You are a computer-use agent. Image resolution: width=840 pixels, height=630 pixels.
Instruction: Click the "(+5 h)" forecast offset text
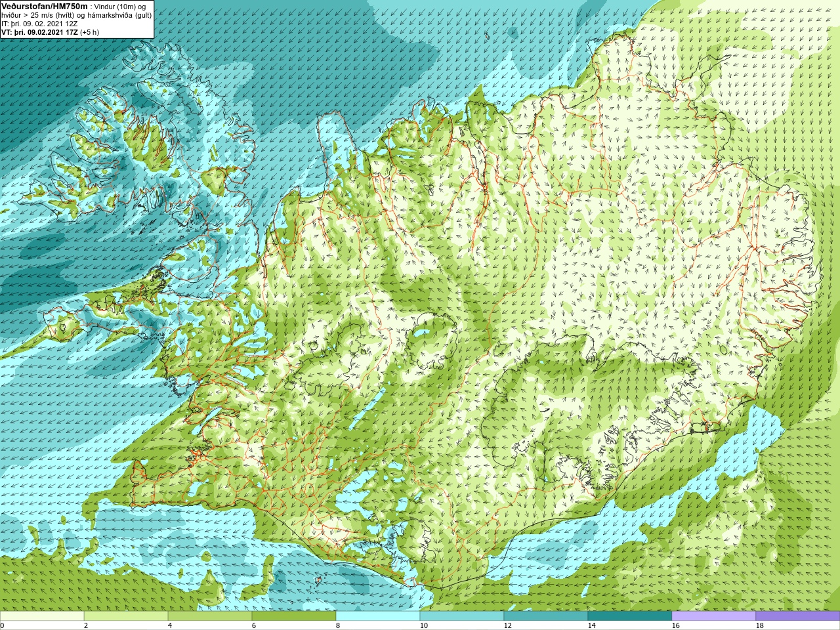pos(90,31)
